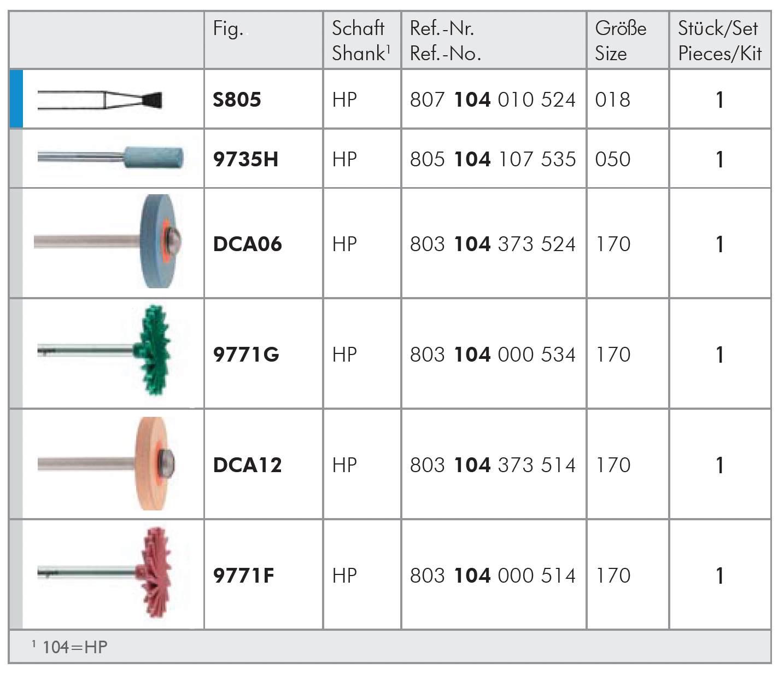Click the Fig. column header
The width and height of the screenshot is (784, 674).
228,28
